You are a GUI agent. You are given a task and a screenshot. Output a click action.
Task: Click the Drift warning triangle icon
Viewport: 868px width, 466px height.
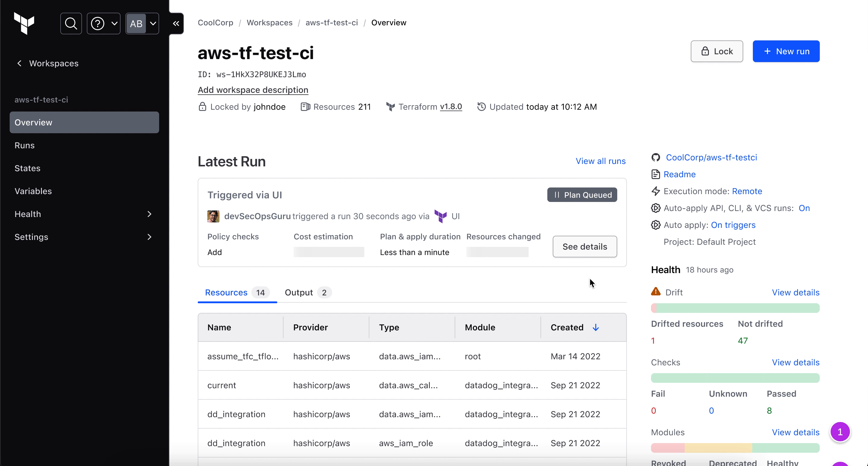(x=656, y=292)
